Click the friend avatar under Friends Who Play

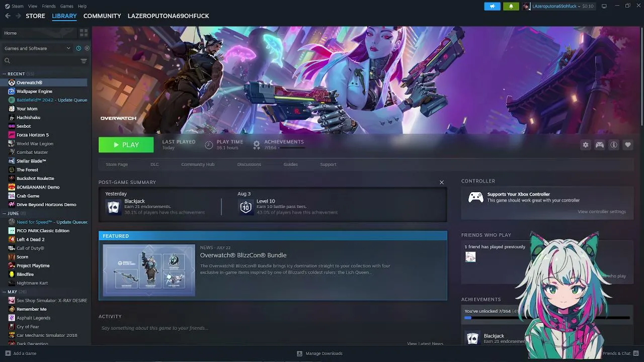[470, 257]
